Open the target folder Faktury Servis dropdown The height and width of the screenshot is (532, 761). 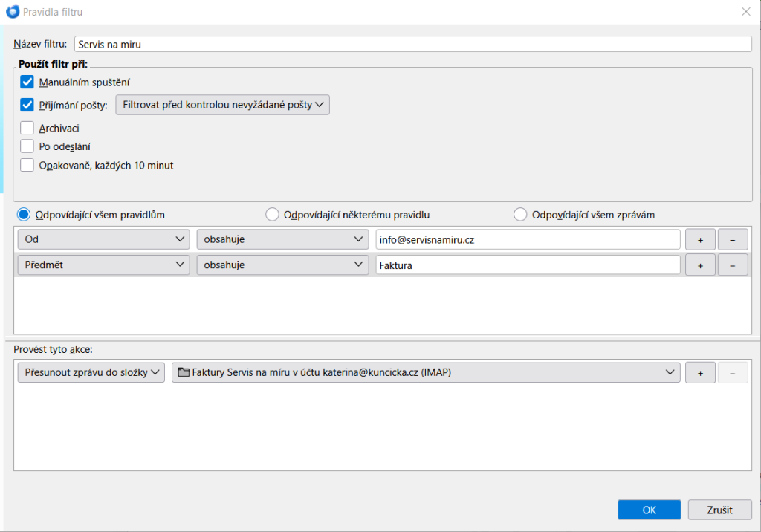coord(425,373)
